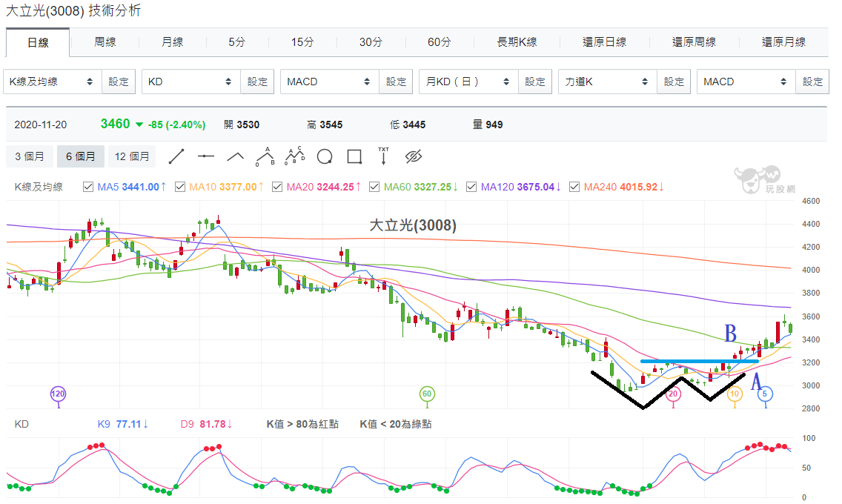Select the horizontal line drawing tool
This screenshot has height=504, width=842.
[205, 156]
